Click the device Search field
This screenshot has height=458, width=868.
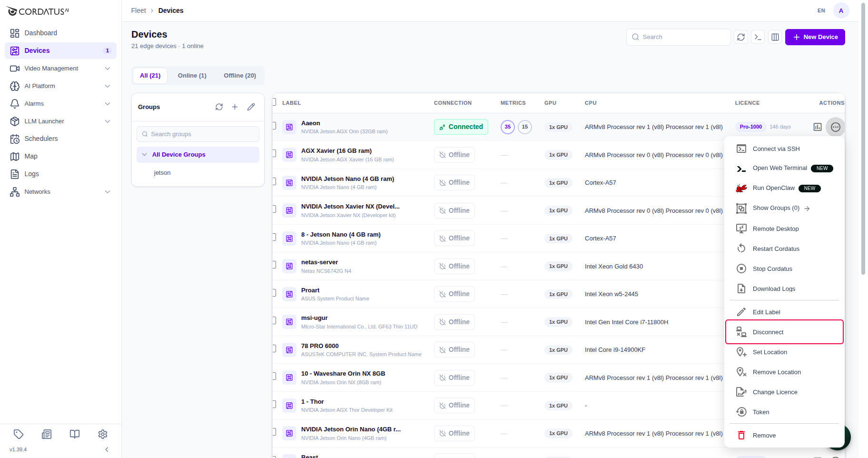pos(679,37)
